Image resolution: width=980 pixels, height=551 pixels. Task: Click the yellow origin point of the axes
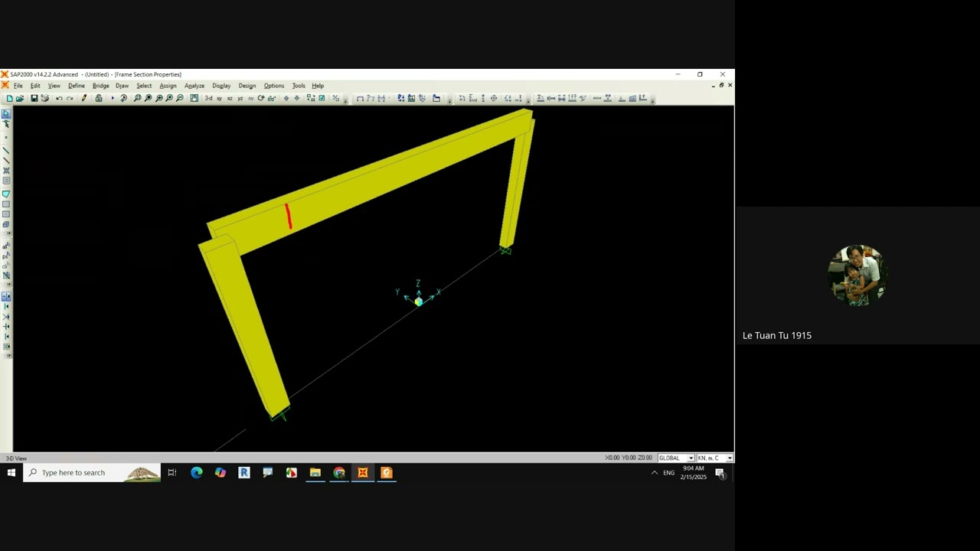coord(418,302)
